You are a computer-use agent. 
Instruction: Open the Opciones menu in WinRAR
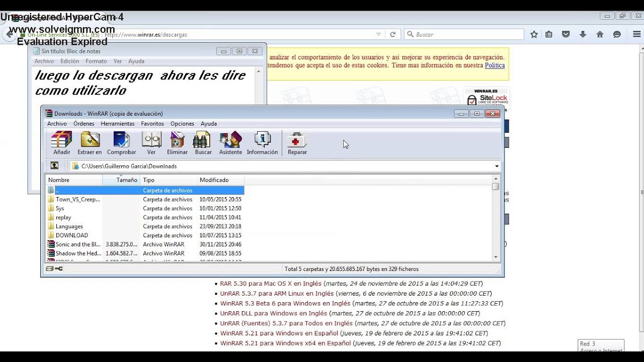[x=182, y=124]
